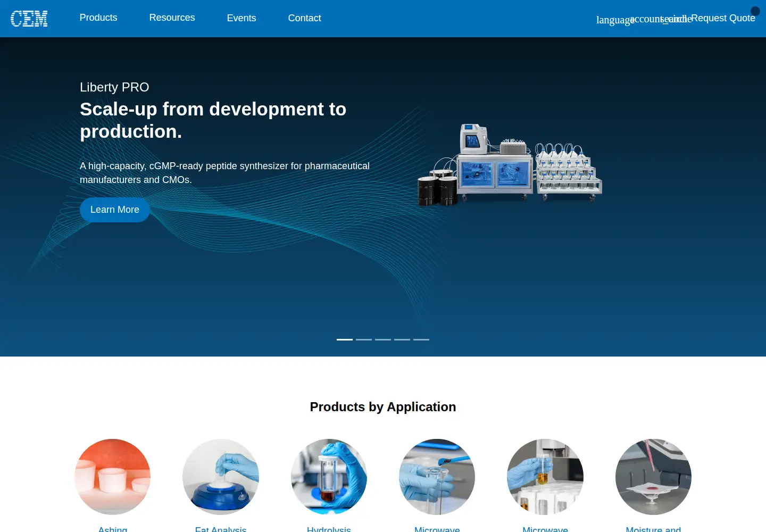Open the Events menu
The width and height of the screenshot is (766, 532).
click(x=242, y=18)
